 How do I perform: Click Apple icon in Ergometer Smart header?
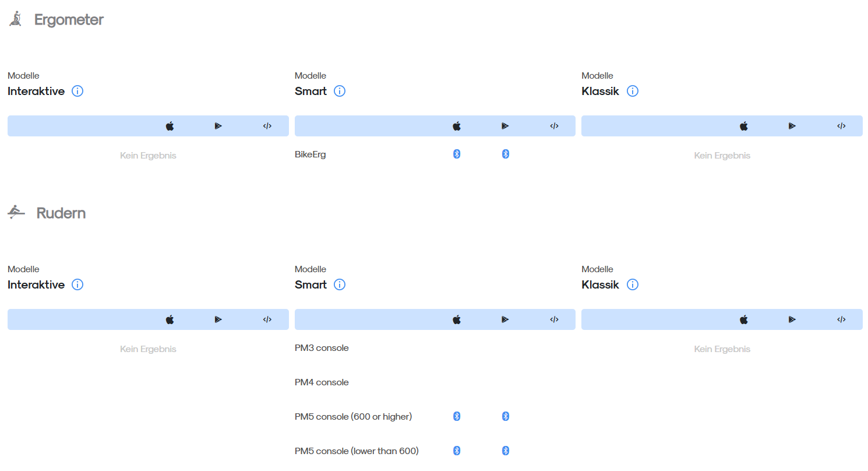coord(457,126)
